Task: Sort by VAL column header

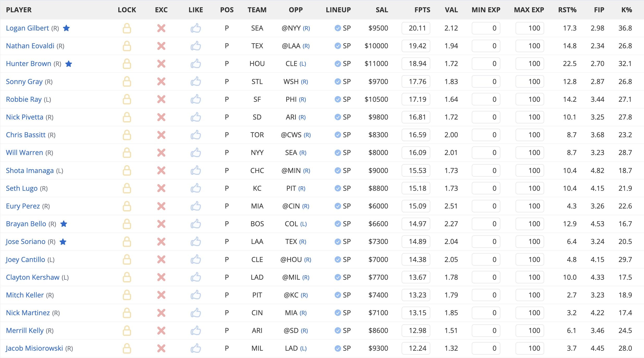Action: [x=451, y=10]
